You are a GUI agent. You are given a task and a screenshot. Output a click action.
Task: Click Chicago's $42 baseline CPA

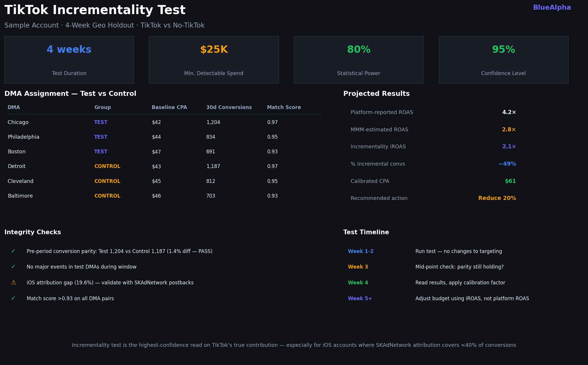[156, 122]
